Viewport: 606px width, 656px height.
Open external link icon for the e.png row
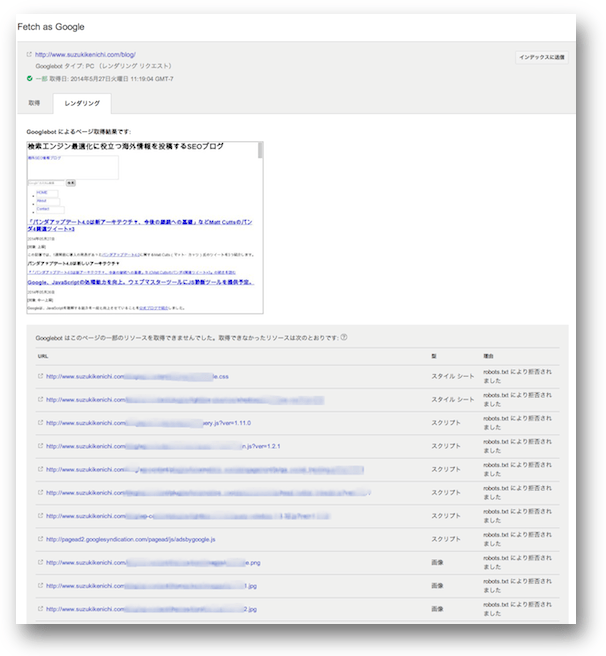(x=41, y=562)
